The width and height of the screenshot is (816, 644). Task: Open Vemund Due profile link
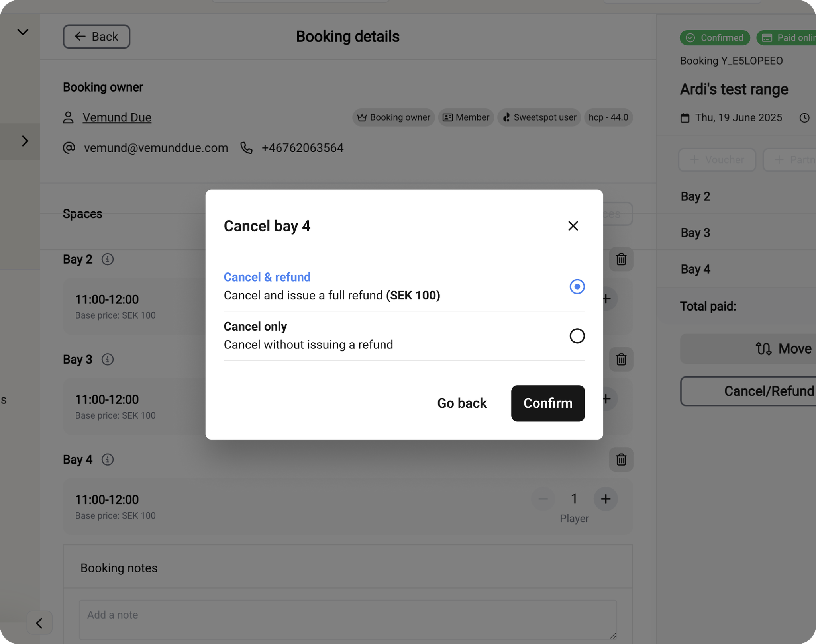(x=117, y=117)
